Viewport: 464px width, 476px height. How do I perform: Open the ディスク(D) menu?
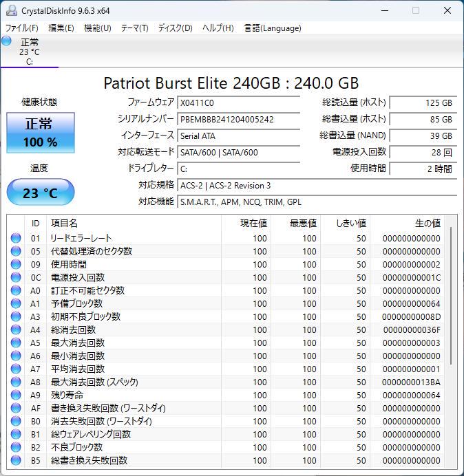click(x=176, y=28)
